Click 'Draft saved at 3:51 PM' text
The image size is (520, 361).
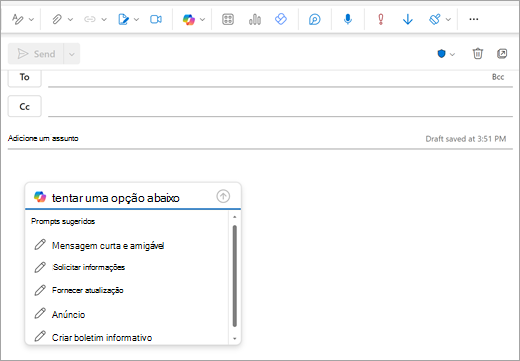(x=466, y=139)
